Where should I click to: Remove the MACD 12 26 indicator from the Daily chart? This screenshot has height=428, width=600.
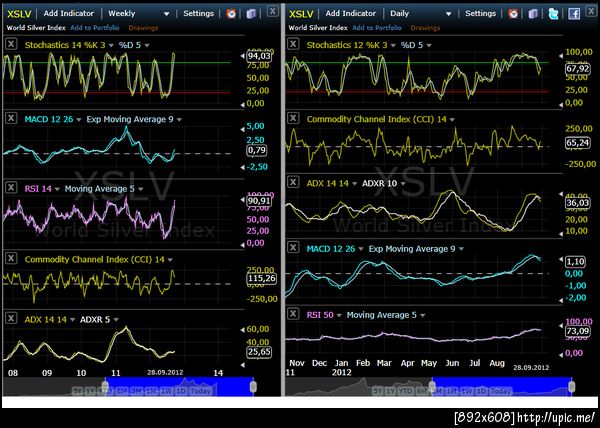[293, 247]
